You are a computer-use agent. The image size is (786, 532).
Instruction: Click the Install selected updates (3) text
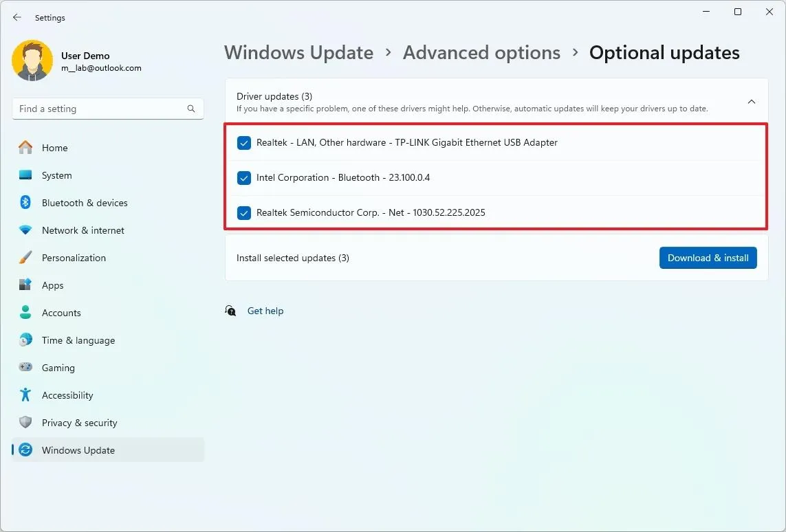pyautogui.click(x=293, y=258)
